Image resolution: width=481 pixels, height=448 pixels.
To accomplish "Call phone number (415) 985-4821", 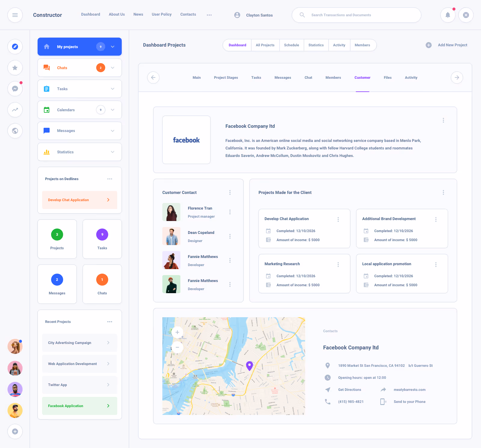I will click(351, 402).
